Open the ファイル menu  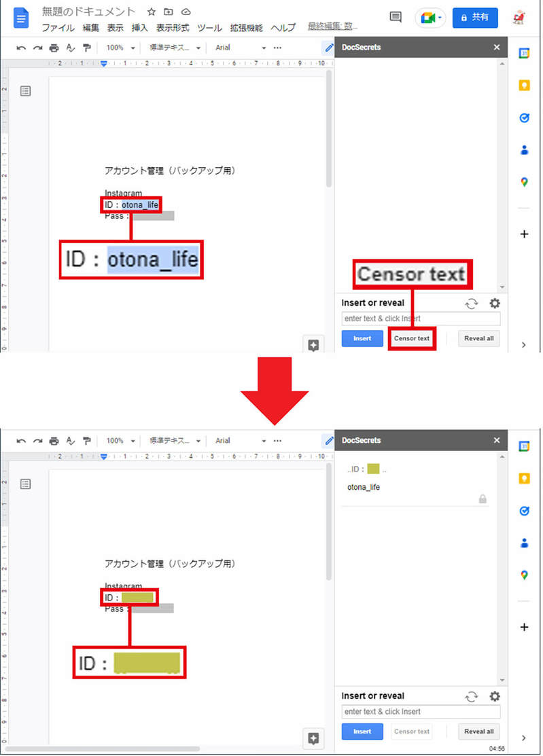(x=58, y=28)
